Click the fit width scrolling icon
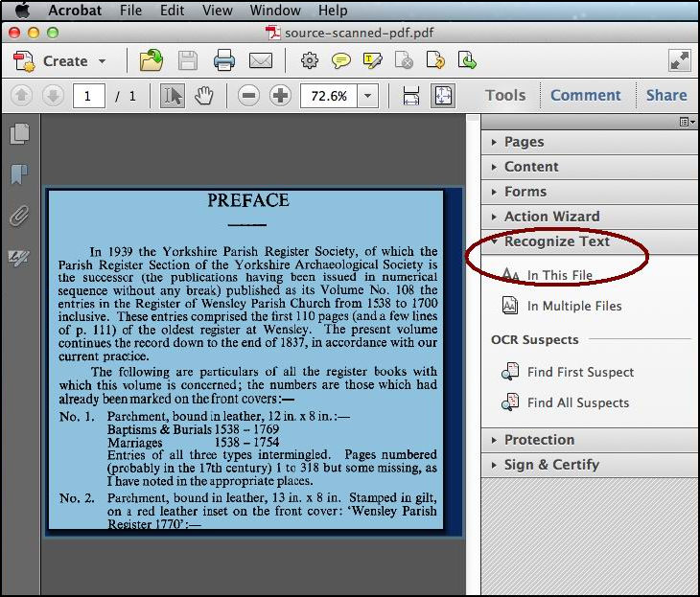The image size is (700, 597). 410,96
